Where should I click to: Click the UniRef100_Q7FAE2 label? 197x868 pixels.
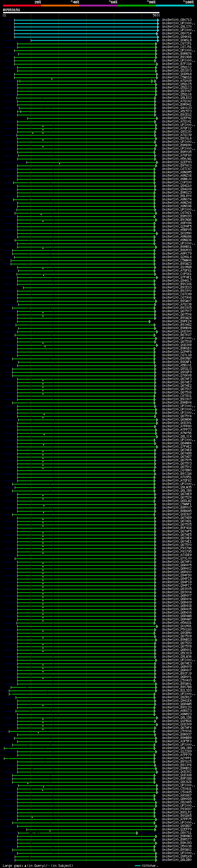click(x=177, y=446)
